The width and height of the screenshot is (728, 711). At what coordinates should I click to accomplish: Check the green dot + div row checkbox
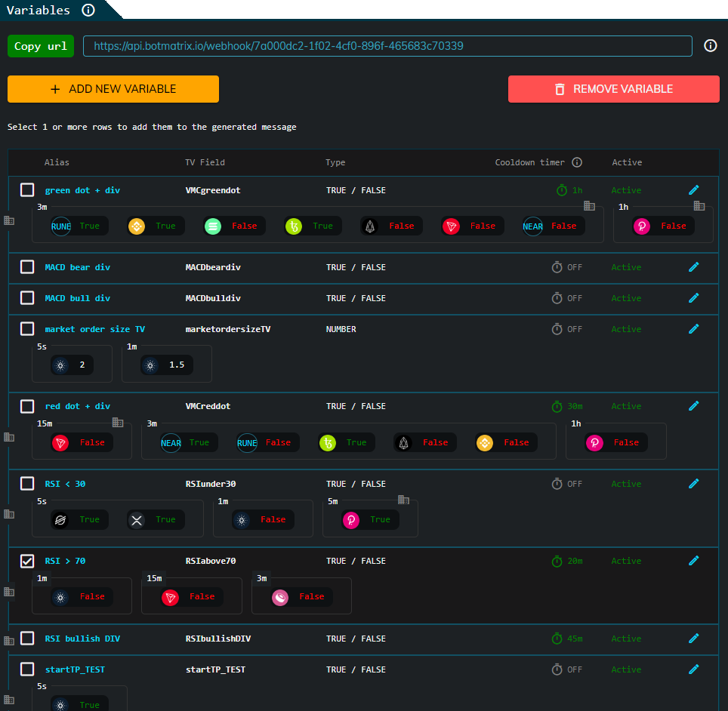tap(27, 190)
